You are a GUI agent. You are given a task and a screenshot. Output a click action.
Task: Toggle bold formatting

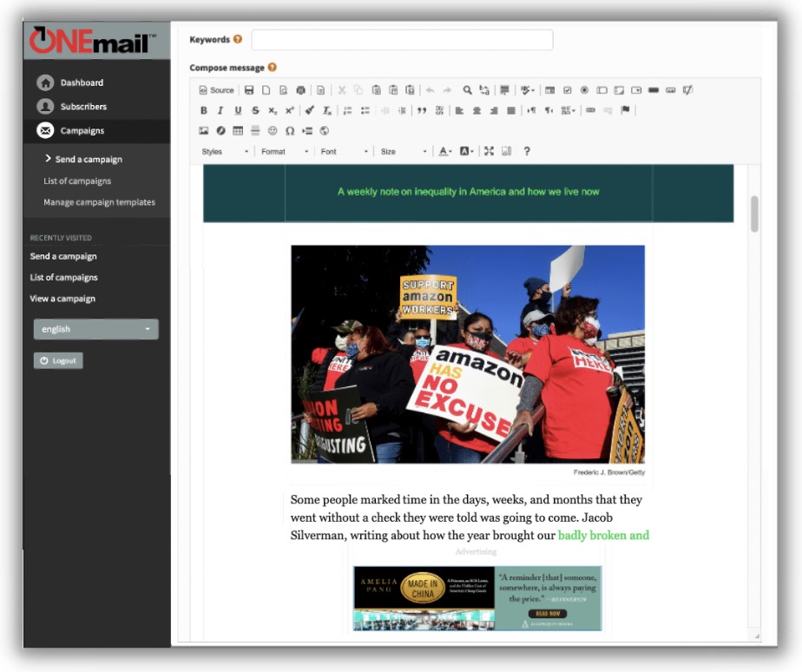click(204, 110)
